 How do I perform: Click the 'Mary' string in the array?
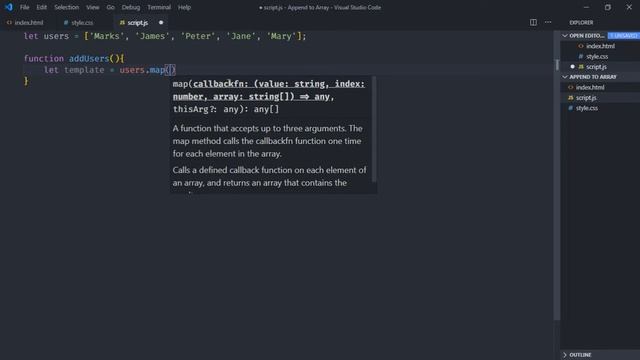pos(281,36)
